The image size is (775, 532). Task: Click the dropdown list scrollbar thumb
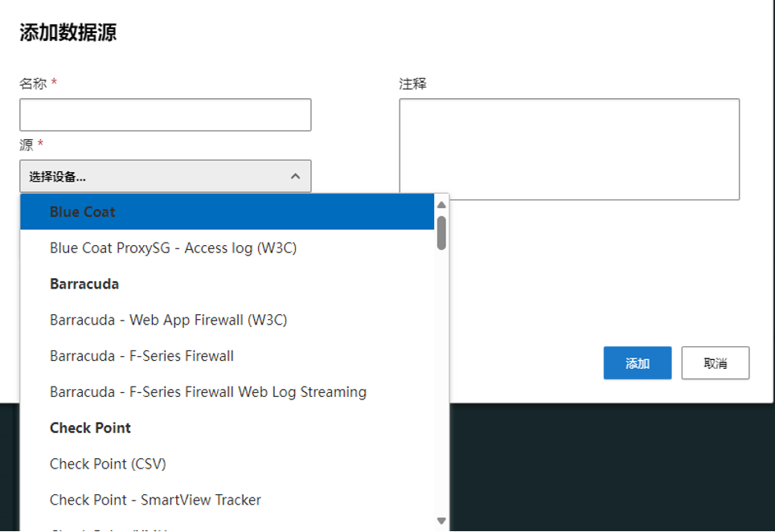tap(441, 233)
